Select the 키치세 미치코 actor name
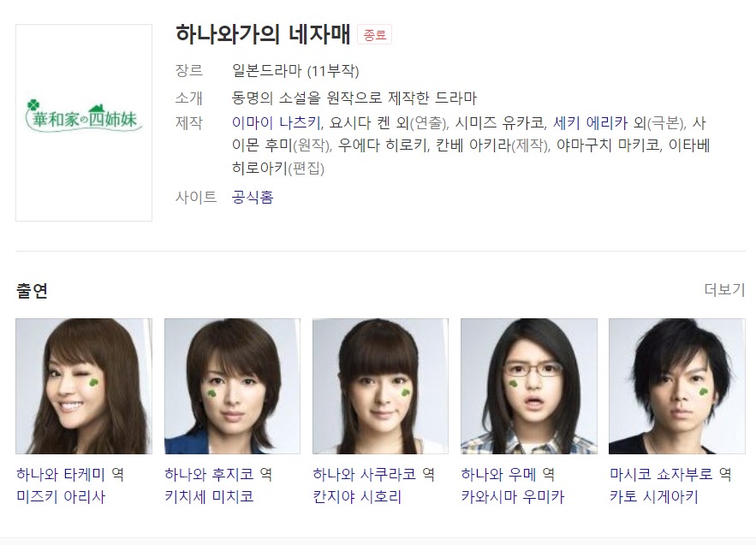 [x=209, y=496]
